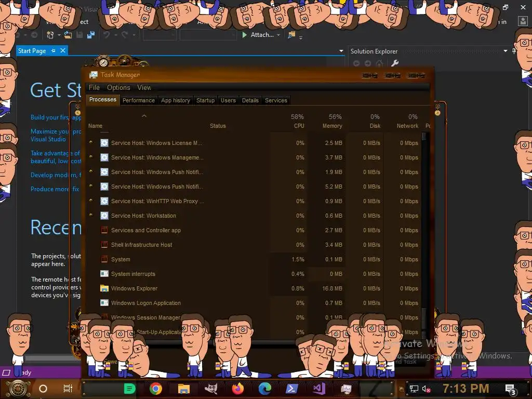Close the Start Page tab
This screenshot has height=399, width=532.
click(63, 50)
